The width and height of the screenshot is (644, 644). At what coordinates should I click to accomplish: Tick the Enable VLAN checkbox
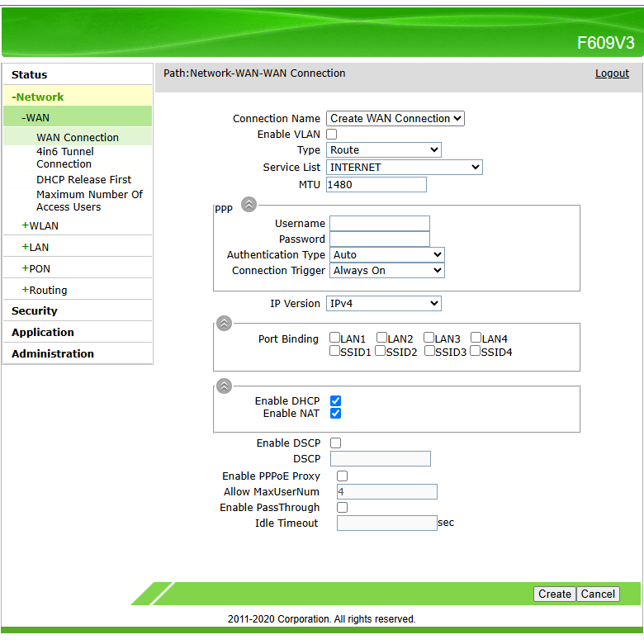coord(332,134)
